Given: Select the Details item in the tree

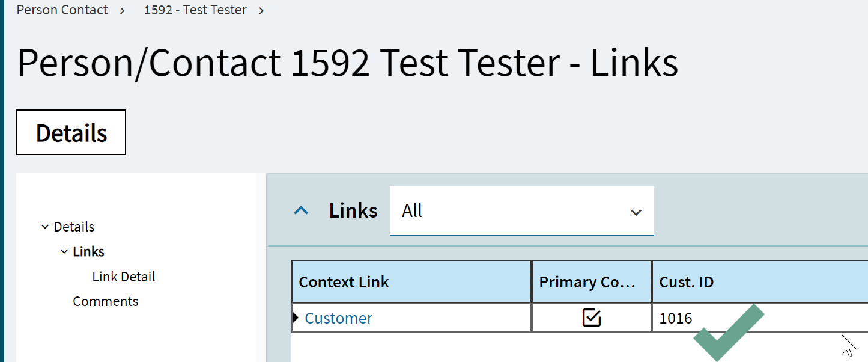Looking at the screenshot, I should coord(74,227).
